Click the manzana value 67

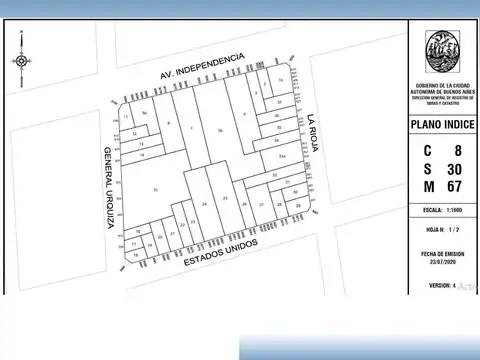(x=454, y=186)
